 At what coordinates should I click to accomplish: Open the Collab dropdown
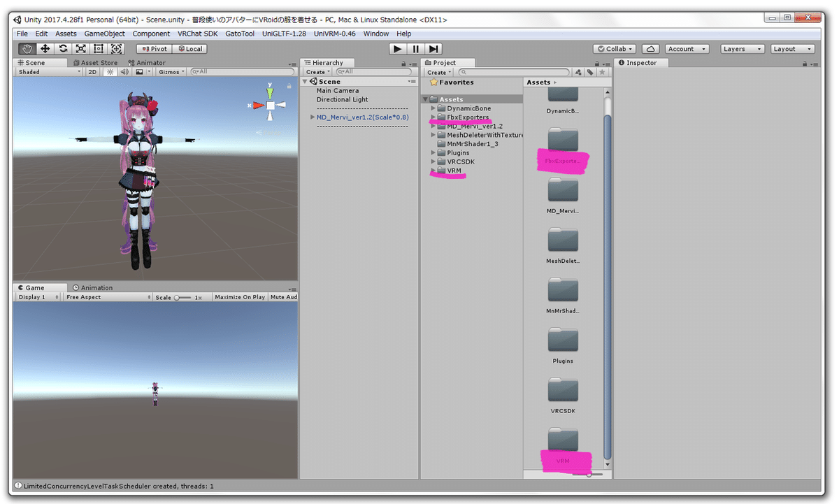pyautogui.click(x=615, y=49)
